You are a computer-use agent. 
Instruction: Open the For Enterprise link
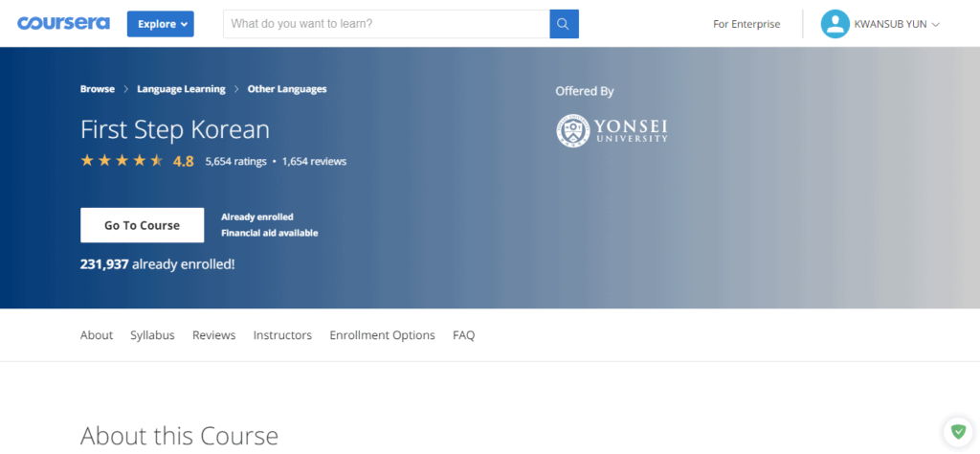coord(746,24)
